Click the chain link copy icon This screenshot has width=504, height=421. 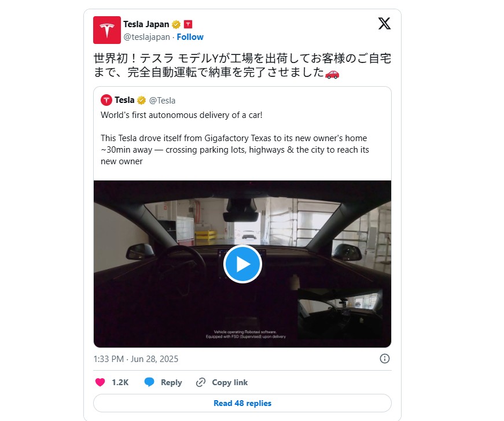tap(201, 382)
